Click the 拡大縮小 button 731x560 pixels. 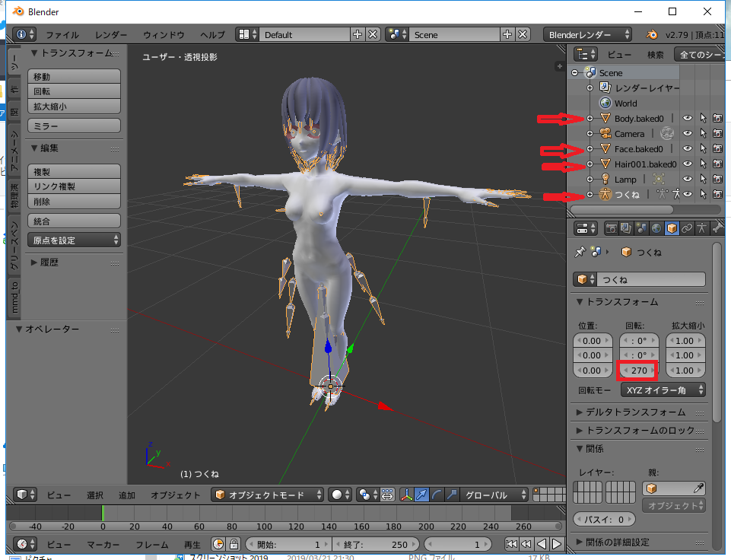pyautogui.click(x=74, y=107)
